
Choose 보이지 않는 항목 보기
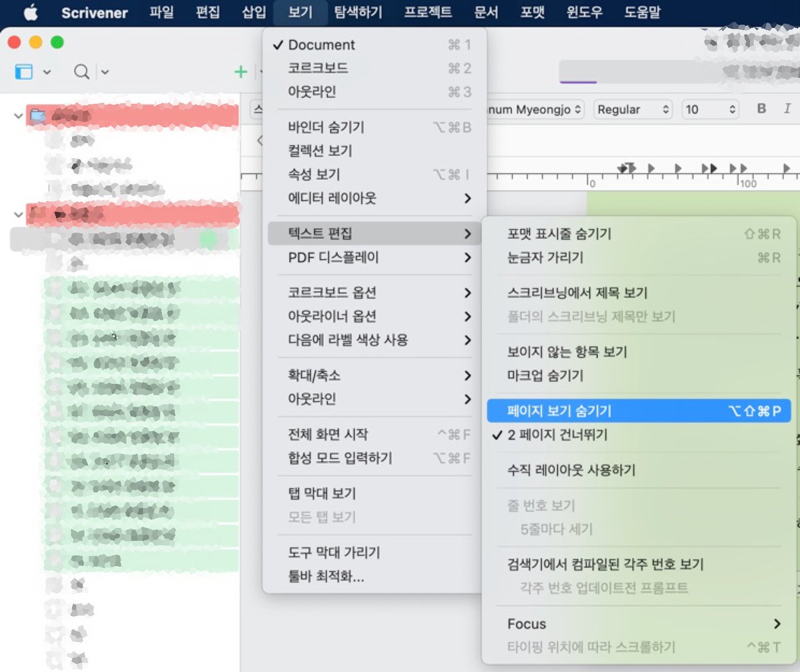click(x=639, y=352)
